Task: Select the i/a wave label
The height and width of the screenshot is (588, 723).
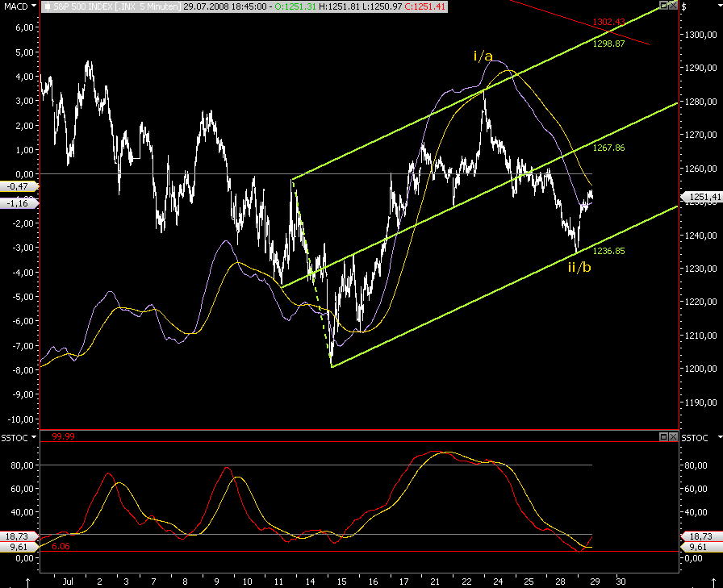Action: click(x=483, y=56)
